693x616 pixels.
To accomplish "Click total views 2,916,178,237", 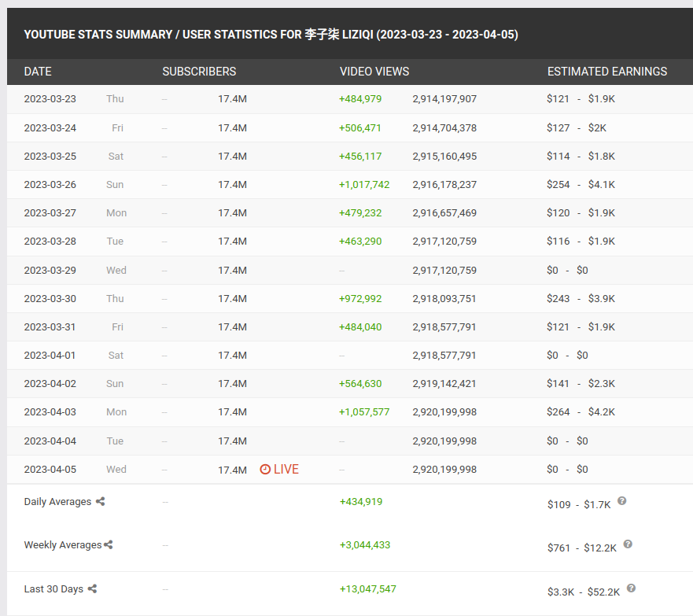I will coord(444,185).
